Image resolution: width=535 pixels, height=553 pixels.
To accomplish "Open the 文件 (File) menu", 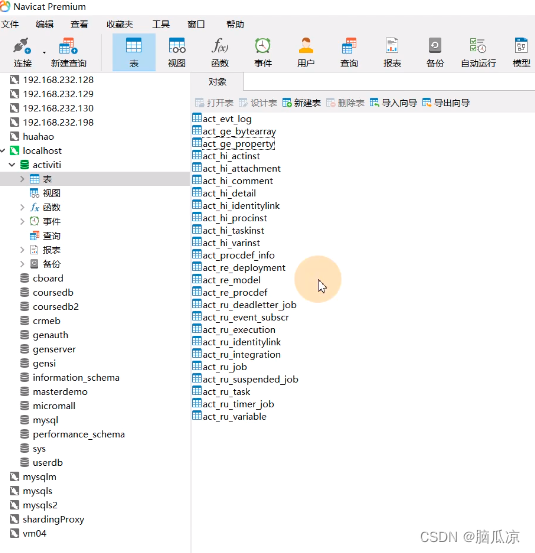I will click(10, 24).
